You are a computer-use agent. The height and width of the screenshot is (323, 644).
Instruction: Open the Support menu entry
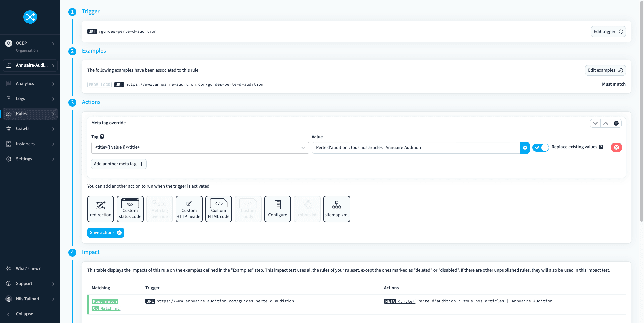[30, 284]
